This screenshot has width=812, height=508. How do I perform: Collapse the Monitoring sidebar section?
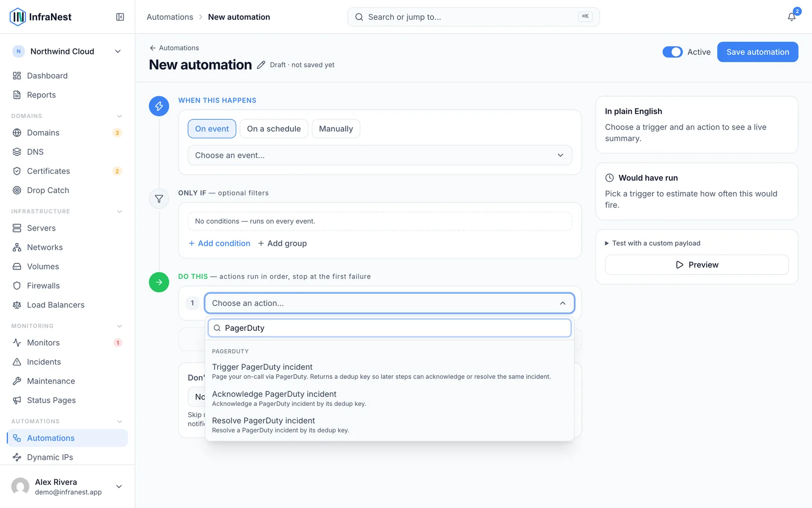[119, 326]
